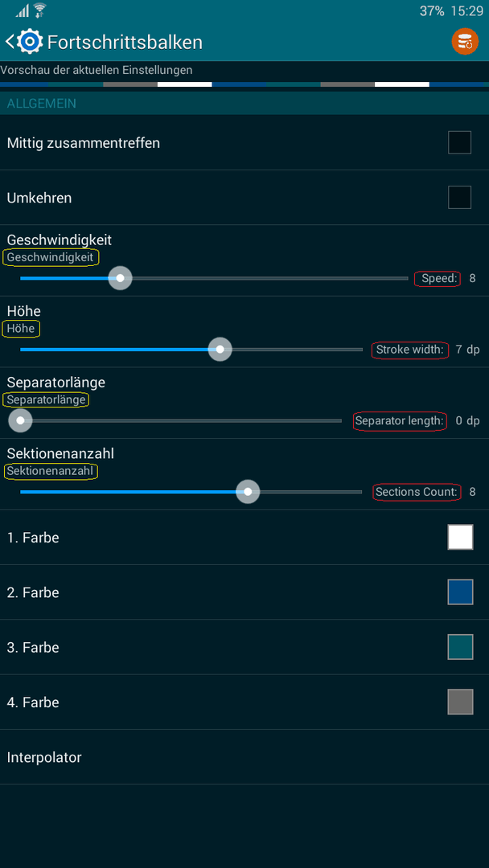489x868 pixels.
Task: Open the Interpolator setting
Action: [244, 757]
